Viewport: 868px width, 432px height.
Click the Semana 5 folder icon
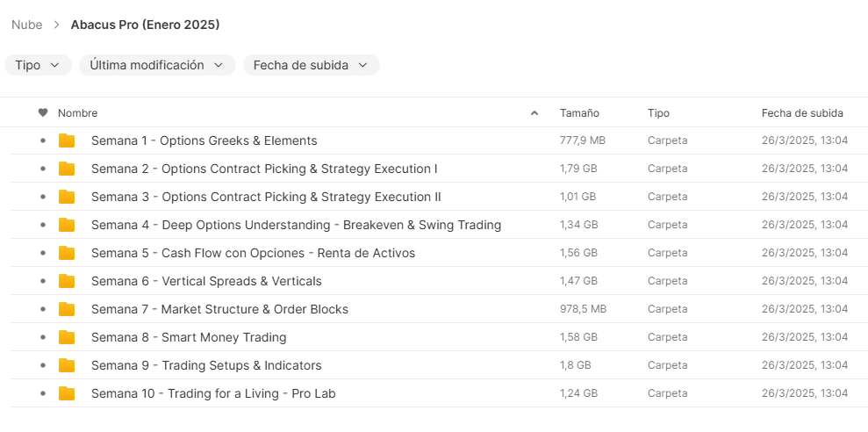tap(67, 253)
